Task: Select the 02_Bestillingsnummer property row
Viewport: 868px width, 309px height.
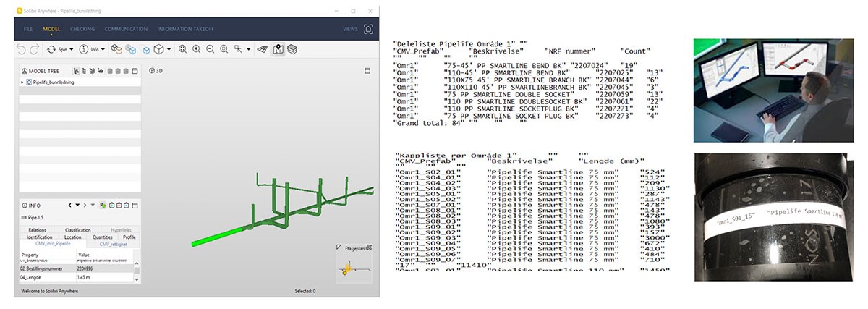Action: (76, 268)
